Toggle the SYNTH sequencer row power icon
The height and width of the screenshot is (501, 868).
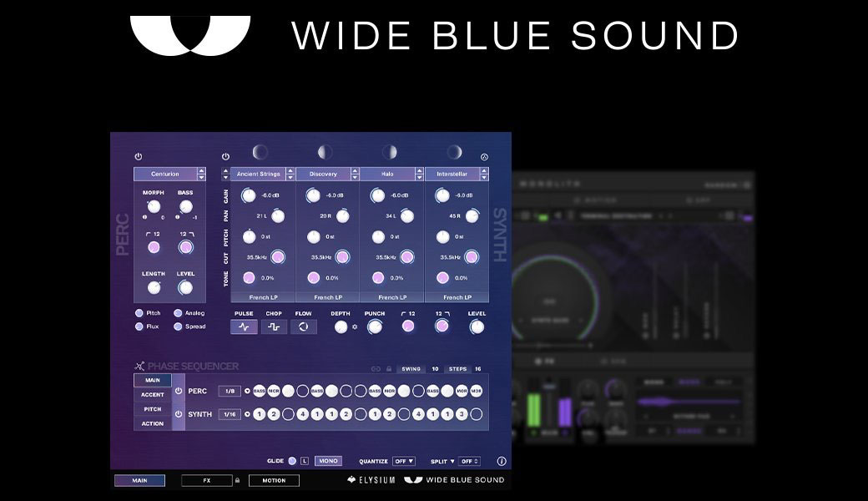pos(179,414)
